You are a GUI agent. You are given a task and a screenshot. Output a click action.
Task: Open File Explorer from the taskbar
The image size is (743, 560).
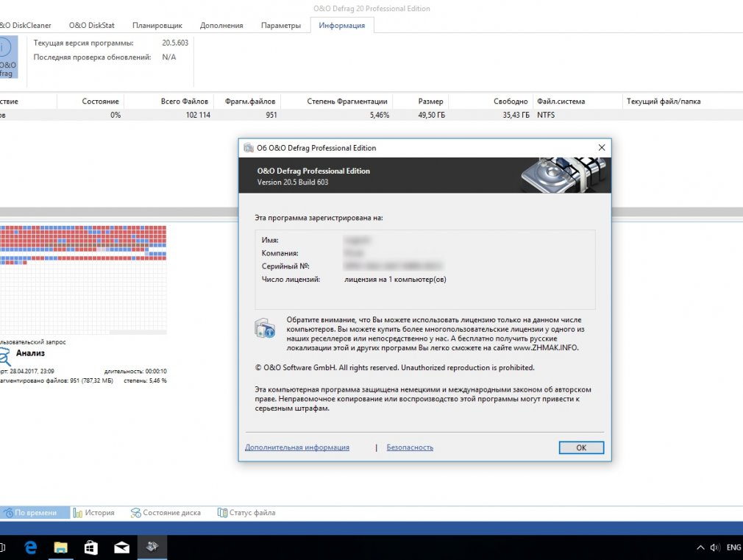60,547
